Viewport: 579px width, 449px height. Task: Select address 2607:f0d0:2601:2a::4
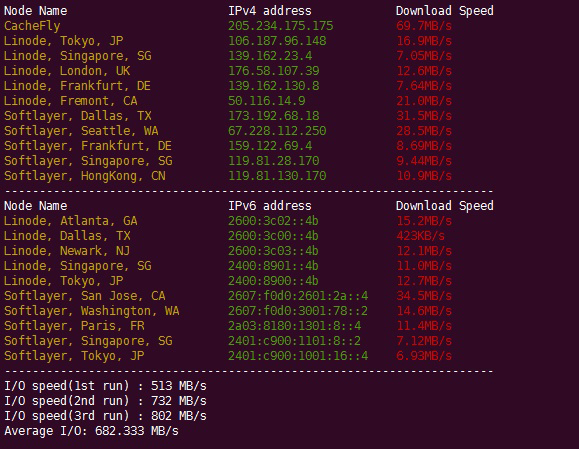click(x=298, y=296)
